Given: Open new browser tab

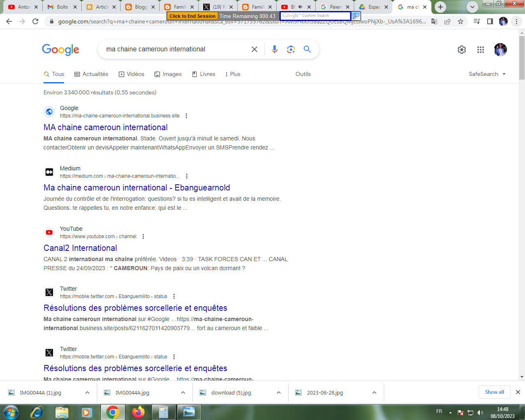Looking at the screenshot, I should point(440,7).
